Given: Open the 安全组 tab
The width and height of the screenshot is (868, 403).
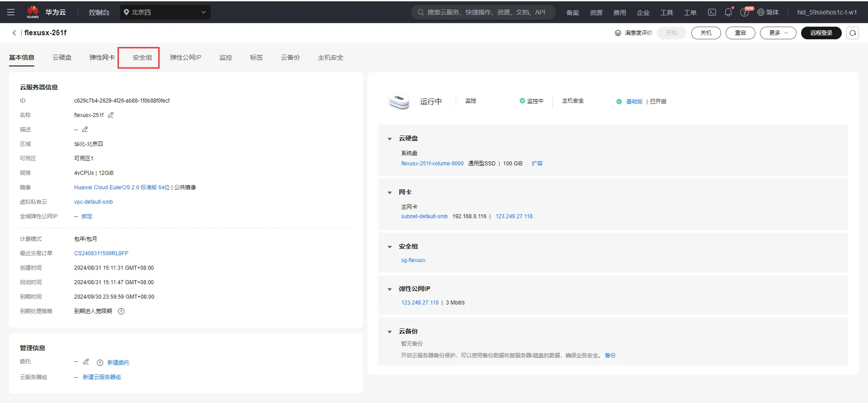Looking at the screenshot, I should (142, 57).
